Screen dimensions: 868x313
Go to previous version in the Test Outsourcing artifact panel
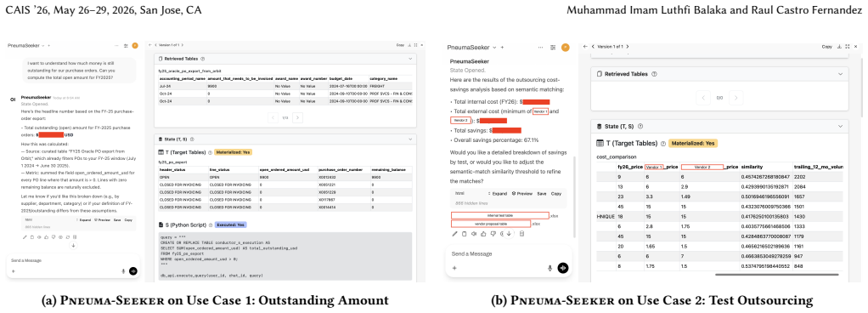coord(594,47)
